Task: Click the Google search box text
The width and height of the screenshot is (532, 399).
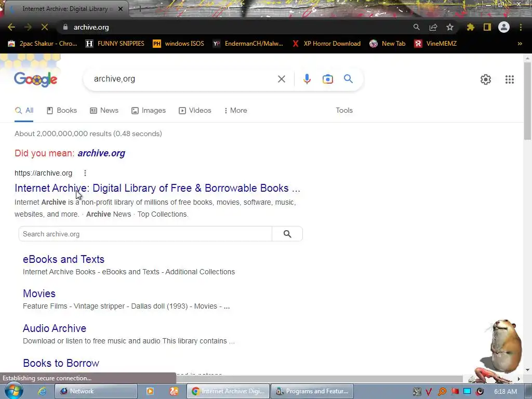Action: [x=114, y=79]
